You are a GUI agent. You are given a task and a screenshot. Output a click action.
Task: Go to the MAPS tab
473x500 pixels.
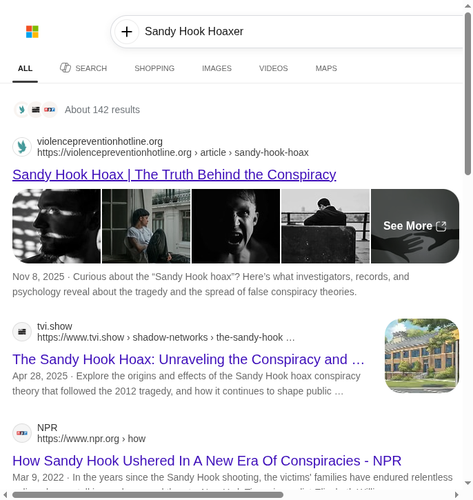coord(326,68)
